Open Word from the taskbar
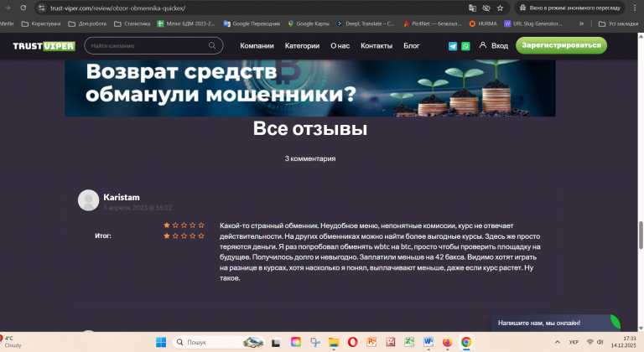644x352 pixels. coord(428,342)
